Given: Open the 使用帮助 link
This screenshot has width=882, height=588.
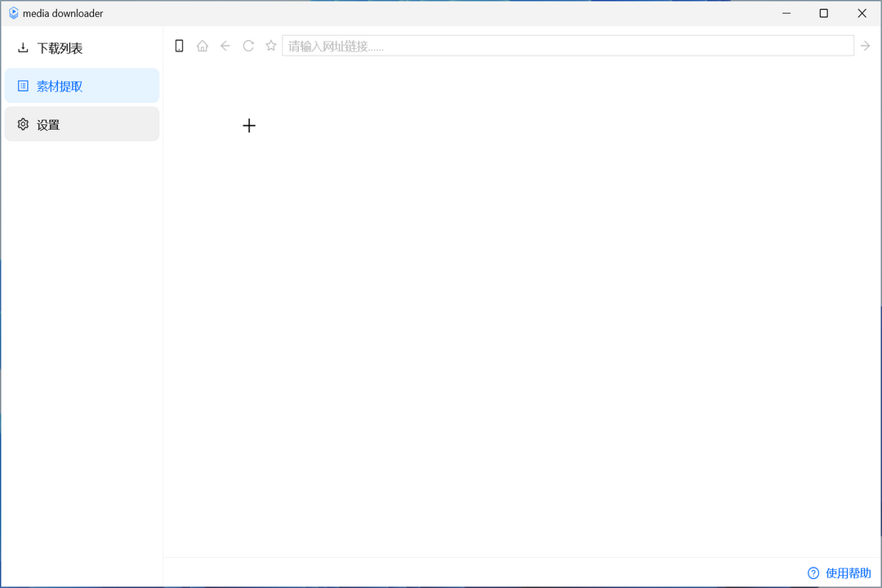Looking at the screenshot, I should 848,573.
